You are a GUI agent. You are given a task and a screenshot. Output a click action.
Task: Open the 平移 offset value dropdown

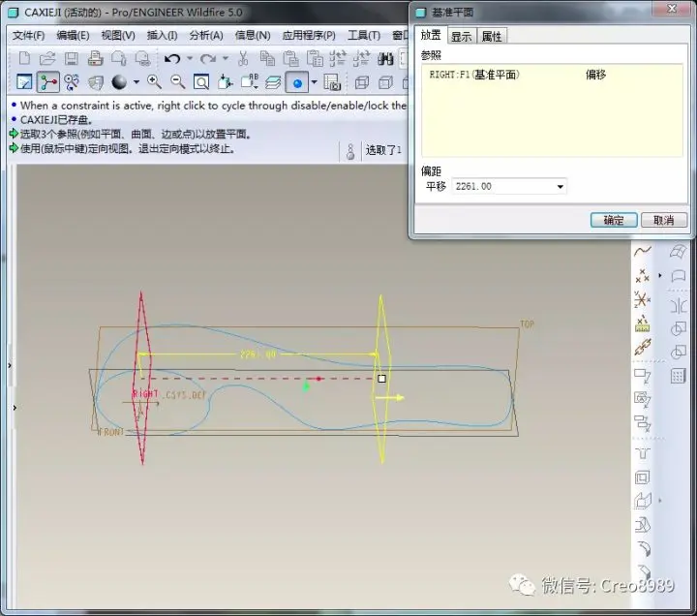tap(561, 186)
